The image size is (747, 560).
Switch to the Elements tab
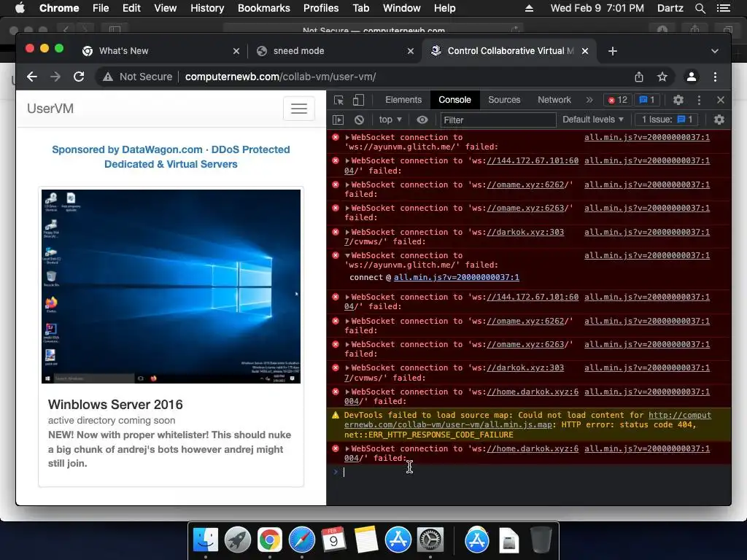[x=403, y=100]
